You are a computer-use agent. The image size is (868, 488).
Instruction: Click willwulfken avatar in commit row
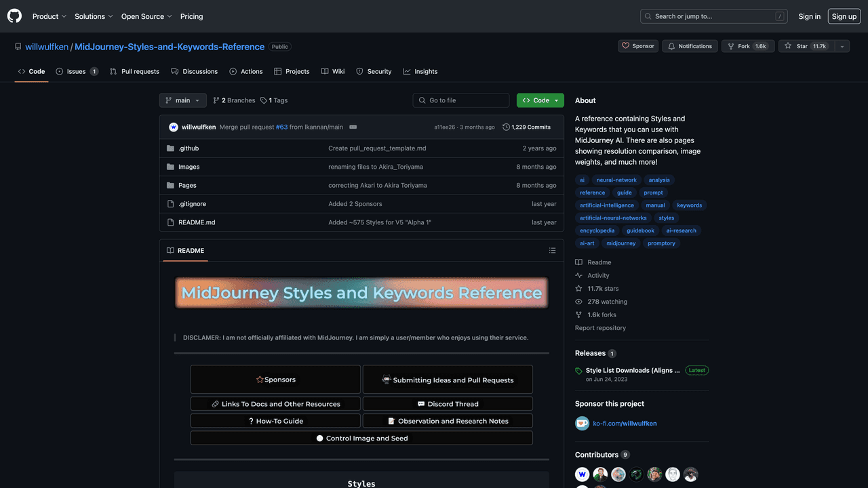[x=174, y=127]
